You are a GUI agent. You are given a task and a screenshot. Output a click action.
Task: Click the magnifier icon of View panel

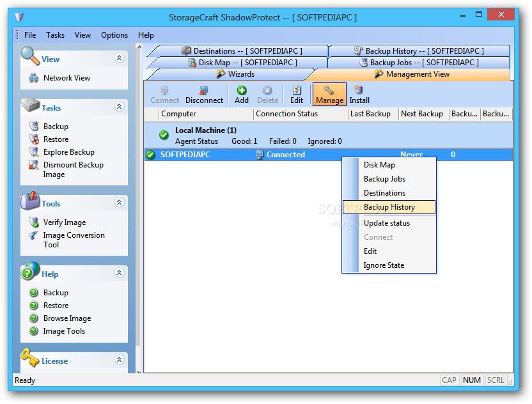coord(30,56)
